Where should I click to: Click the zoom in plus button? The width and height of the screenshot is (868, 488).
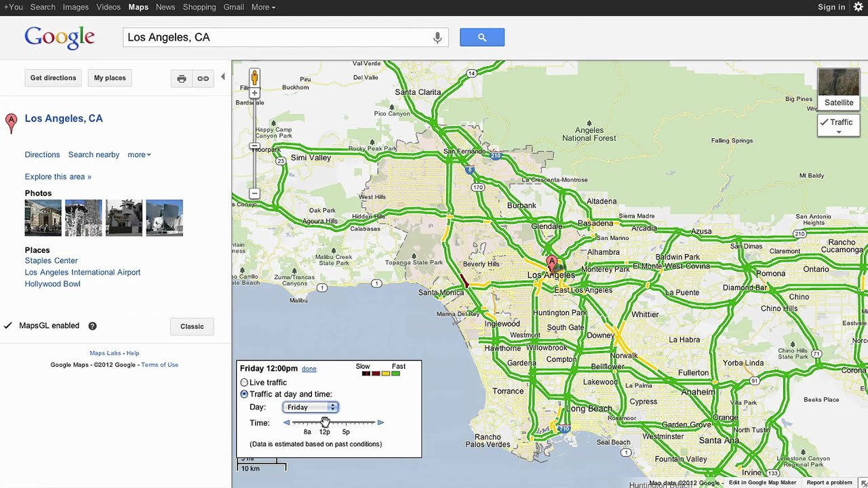[x=254, y=94]
